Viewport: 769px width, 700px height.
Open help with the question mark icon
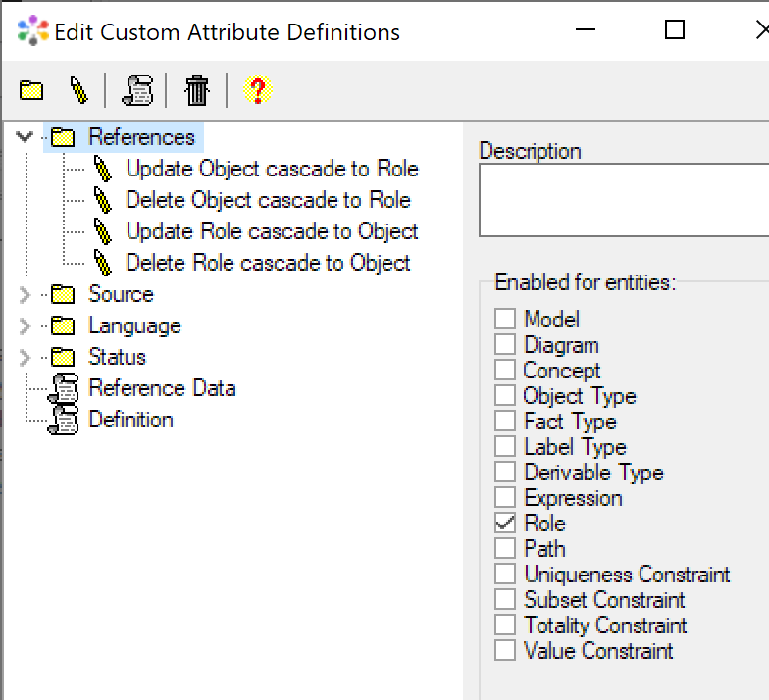tap(257, 91)
